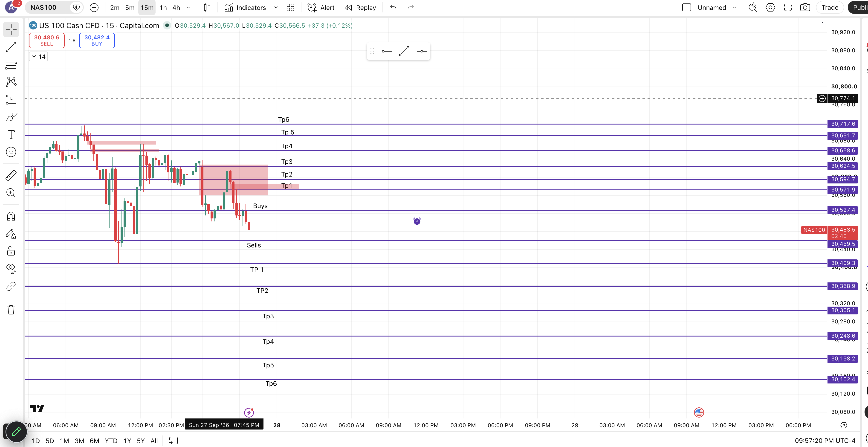Hide all drawings with eye icon

pyautogui.click(x=11, y=269)
